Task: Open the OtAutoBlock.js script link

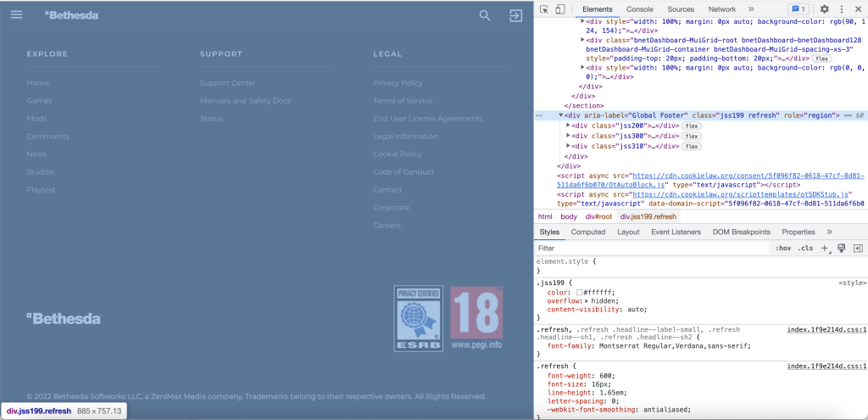Action: (710, 180)
